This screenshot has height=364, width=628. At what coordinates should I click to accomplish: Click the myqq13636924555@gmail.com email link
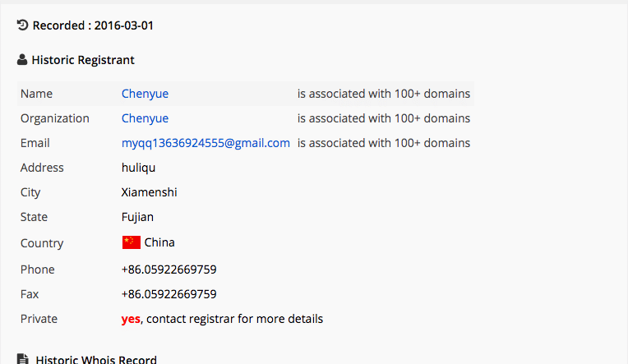coord(205,143)
